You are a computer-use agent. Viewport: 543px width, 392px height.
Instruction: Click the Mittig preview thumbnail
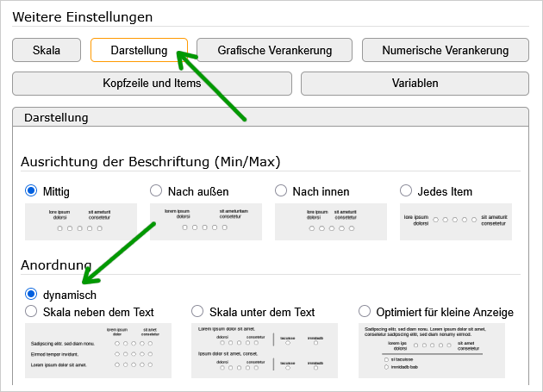click(x=81, y=221)
